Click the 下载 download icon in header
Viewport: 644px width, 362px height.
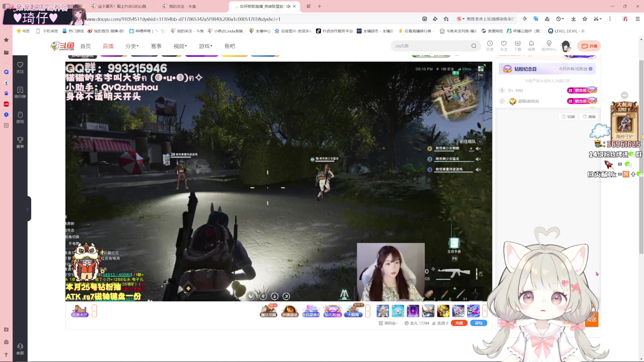click(x=518, y=46)
